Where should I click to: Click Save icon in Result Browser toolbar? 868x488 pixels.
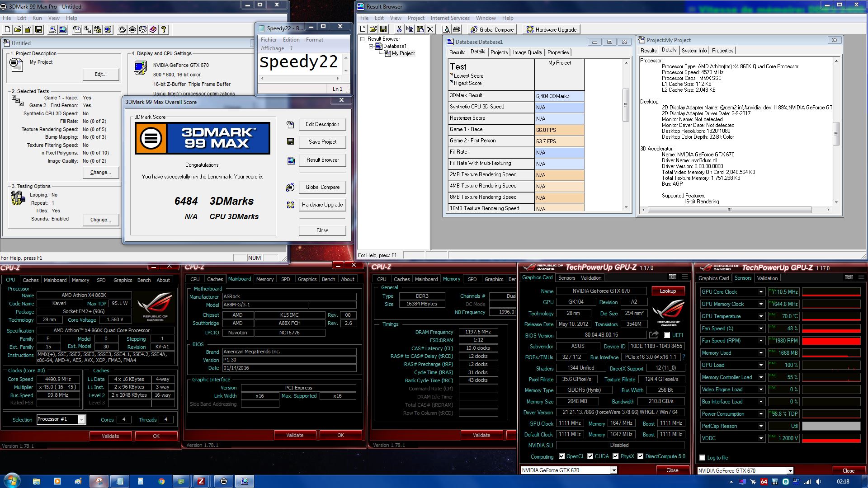(383, 29)
